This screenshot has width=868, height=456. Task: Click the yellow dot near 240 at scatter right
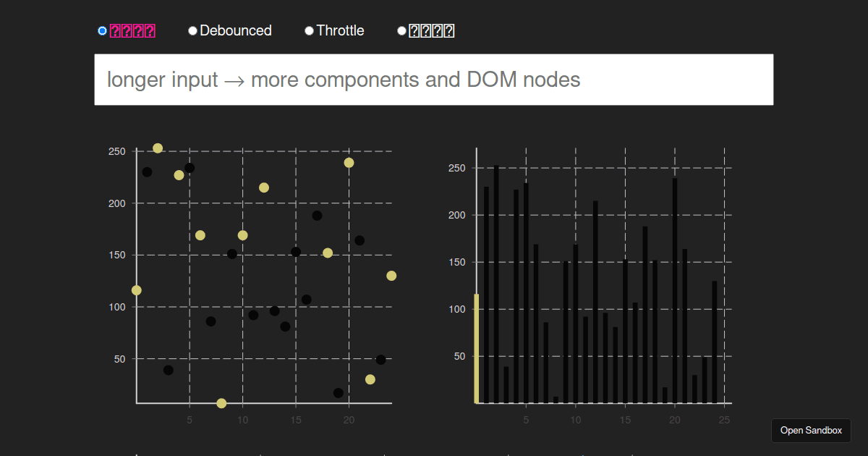351,163
